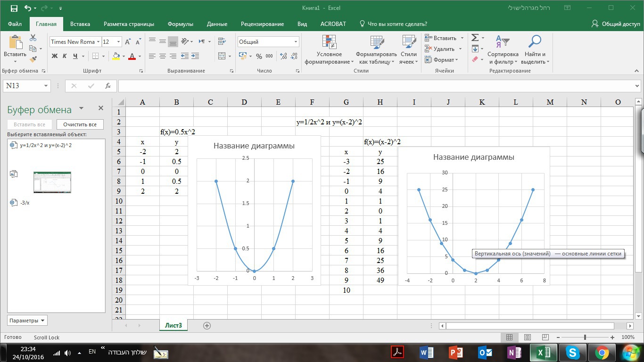This screenshot has height=362, width=644.
Task: Toggle center text horizontally
Action: pyautogui.click(x=163, y=56)
